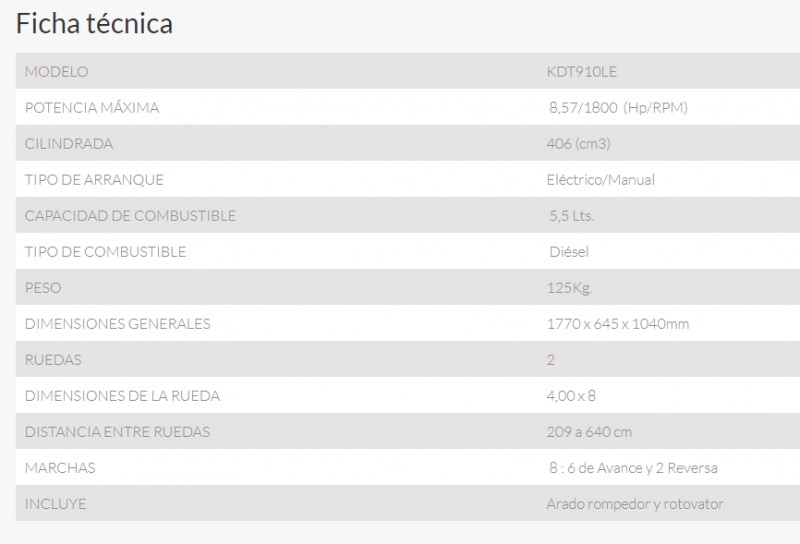The height and width of the screenshot is (544, 800).
Task: Click the 8 : 6 de Avance y 2 Reversa value
Action: coord(633,468)
